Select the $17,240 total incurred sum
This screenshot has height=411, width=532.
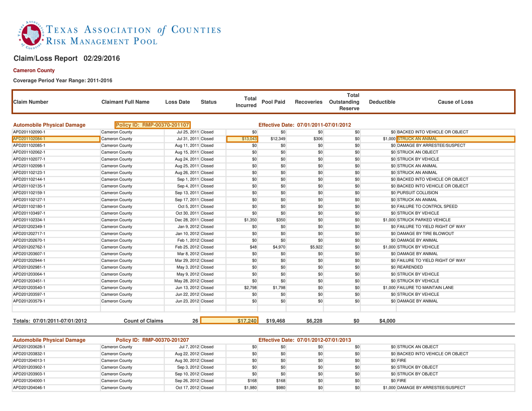coord(230,321)
